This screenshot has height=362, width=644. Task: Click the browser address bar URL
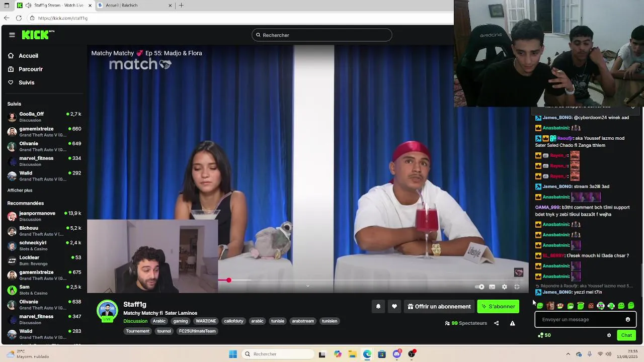pos(63,18)
